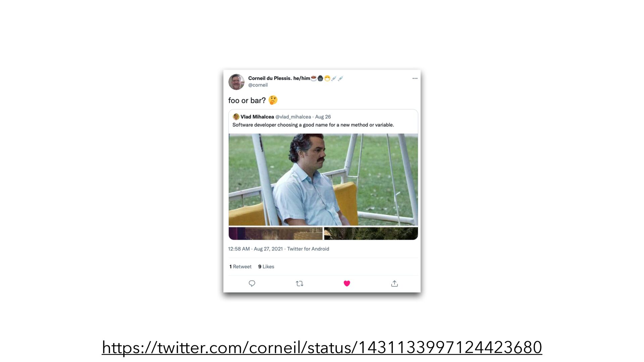Viewport: 644px width, 362px height.
Task: Click the Aug 26 quoted tweet date
Action: (x=323, y=117)
